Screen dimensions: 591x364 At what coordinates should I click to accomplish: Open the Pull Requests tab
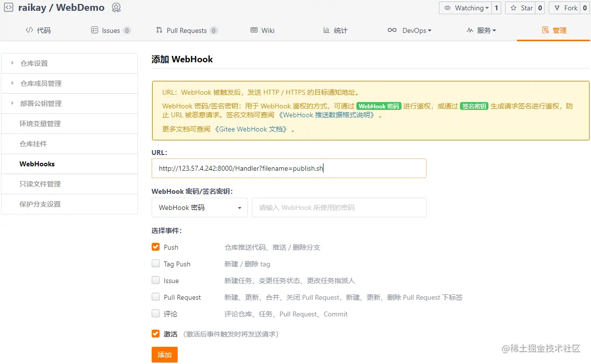tap(187, 30)
